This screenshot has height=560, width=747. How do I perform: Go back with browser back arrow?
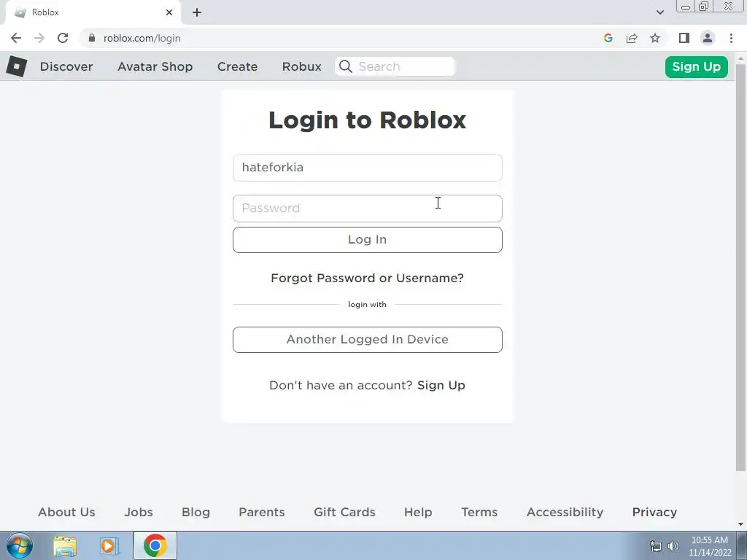click(x=16, y=38)
